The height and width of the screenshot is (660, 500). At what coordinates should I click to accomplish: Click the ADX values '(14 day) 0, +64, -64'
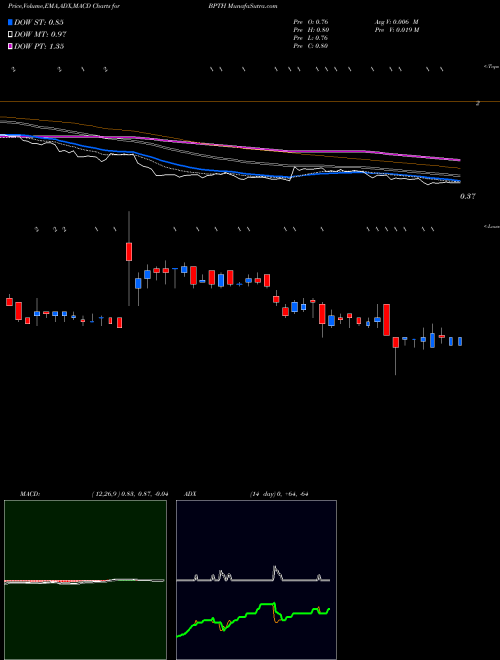[279, 494]
